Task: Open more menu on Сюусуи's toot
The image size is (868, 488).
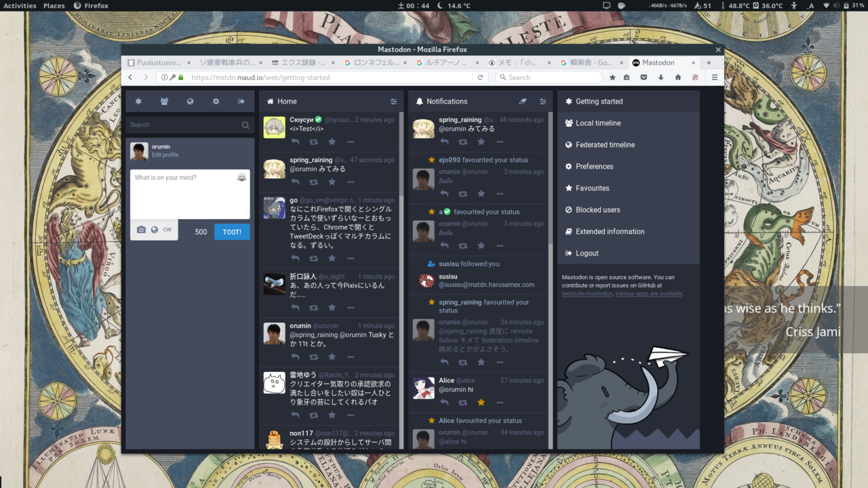Action: 351,142
